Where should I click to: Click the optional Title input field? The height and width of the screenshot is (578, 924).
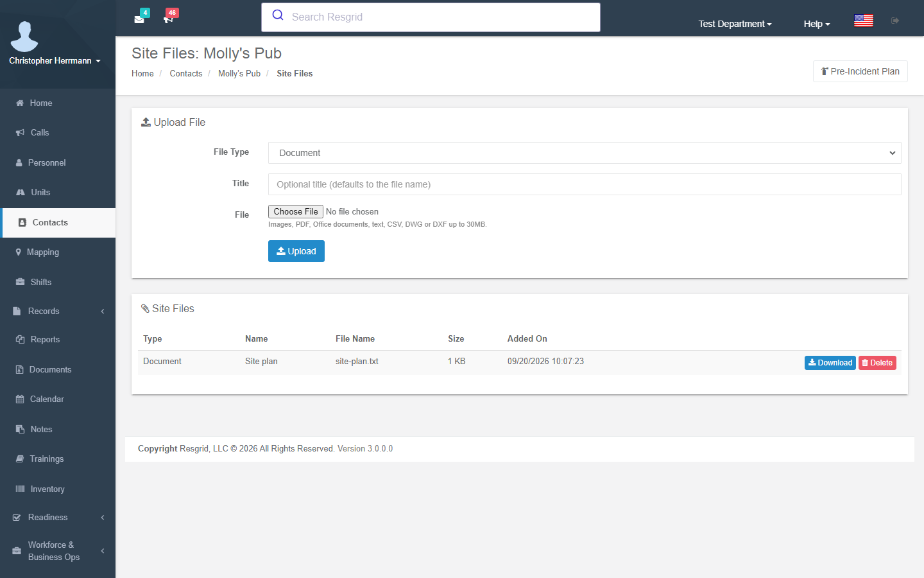(585, 184)
